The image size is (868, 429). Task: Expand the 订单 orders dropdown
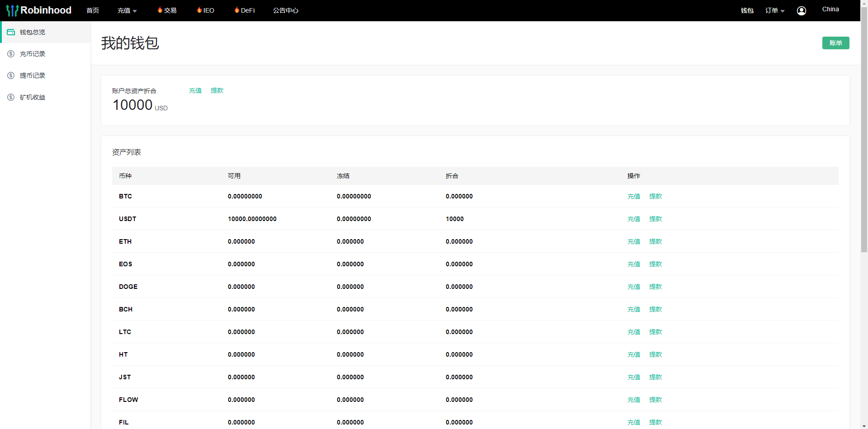click(x=774, y=10)
